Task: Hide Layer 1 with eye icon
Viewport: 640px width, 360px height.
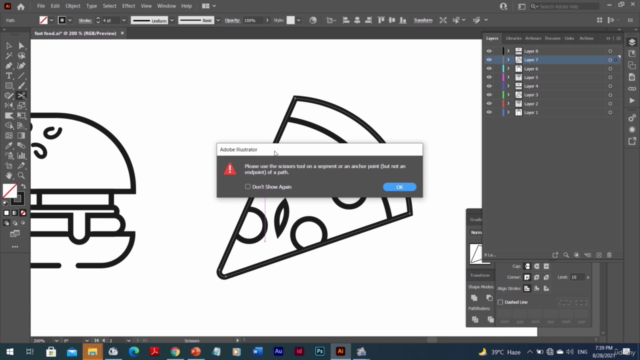Action: coord(489,112)
